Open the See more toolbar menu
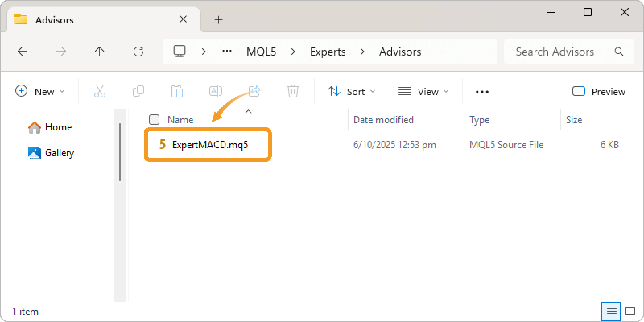Image resolution: width=644 pixels, height=322 pixels. 482,91
